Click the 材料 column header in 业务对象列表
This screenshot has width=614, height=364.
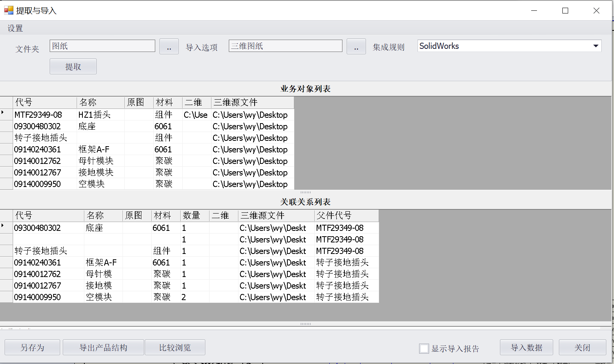(x=168, y=102)
